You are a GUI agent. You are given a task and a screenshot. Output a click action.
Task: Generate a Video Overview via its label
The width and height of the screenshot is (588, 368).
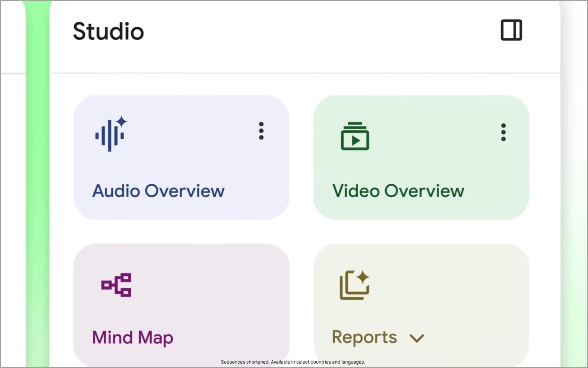pos(398,191)
